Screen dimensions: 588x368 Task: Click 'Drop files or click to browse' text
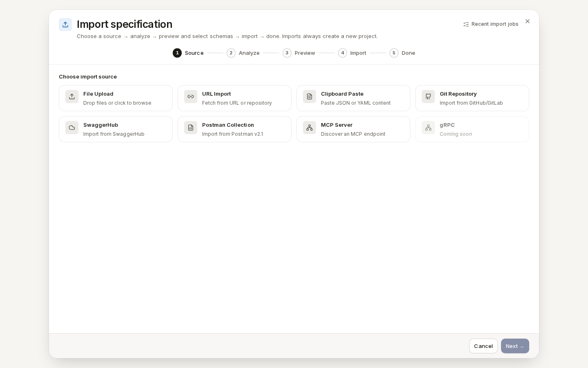coord(117,103)
